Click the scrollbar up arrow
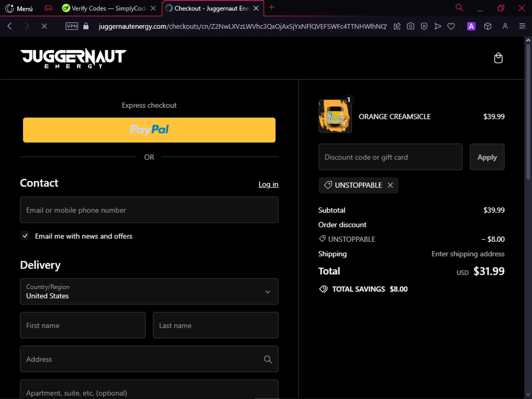This screenshot has width=532, height=399. [528, 40]
